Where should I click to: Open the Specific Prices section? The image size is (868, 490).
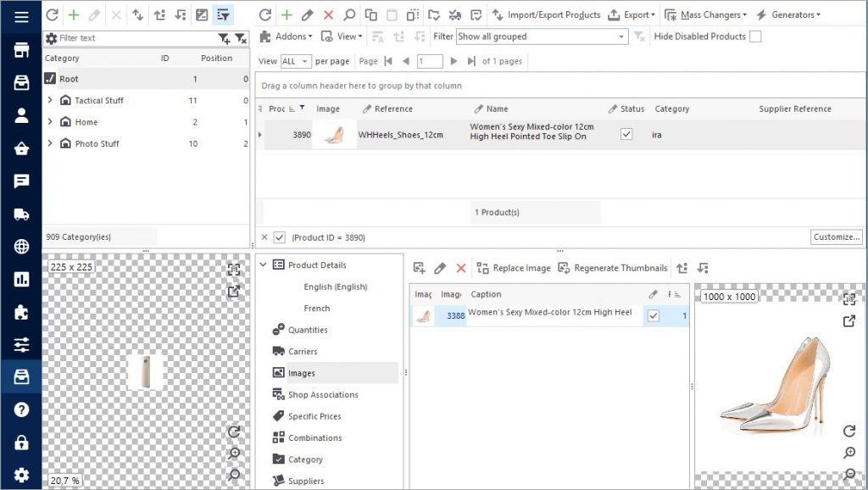[314, 416]
